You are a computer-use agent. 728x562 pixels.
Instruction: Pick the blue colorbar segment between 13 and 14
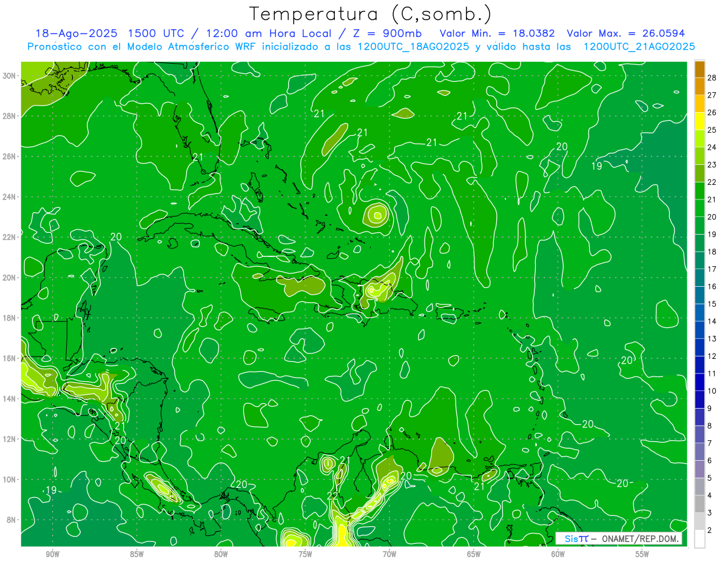(x=699, y=330)
